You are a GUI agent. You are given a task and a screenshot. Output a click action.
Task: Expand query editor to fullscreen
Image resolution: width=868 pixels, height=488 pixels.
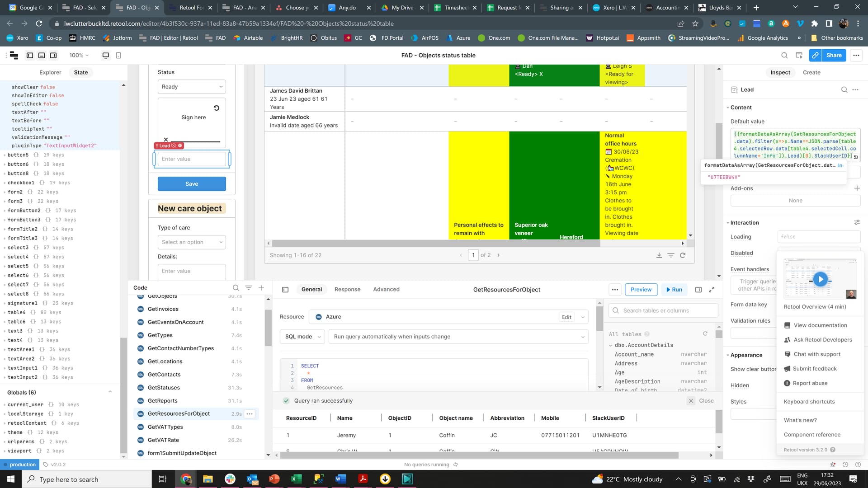712,290
